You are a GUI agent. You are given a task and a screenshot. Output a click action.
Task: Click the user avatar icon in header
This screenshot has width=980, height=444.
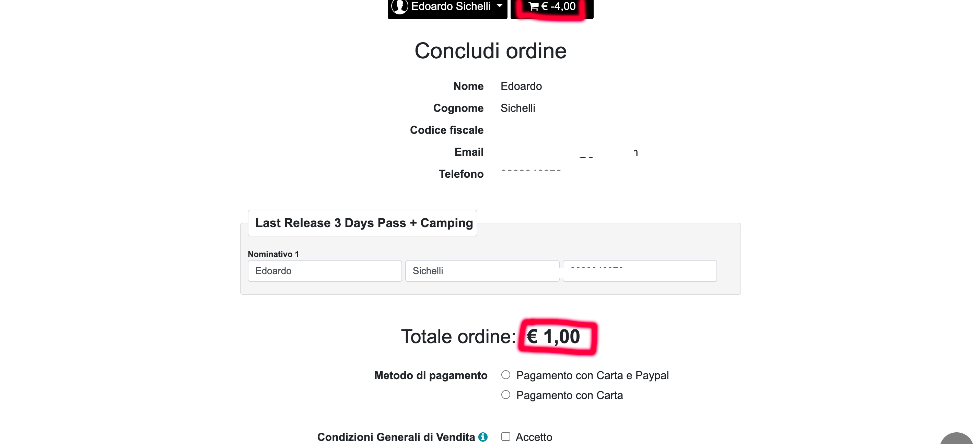399,6
